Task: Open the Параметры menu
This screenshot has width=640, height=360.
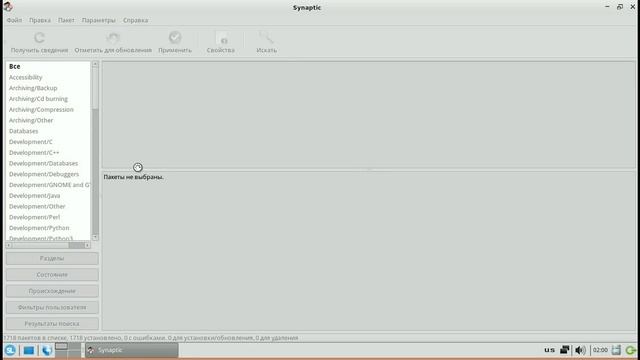Action: (98, 20)
